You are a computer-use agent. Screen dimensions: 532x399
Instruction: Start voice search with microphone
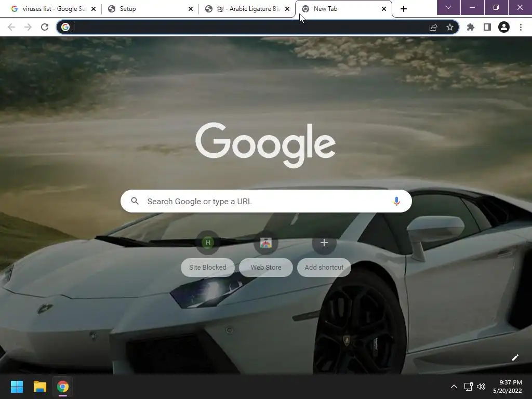click(x=396, y=201)
